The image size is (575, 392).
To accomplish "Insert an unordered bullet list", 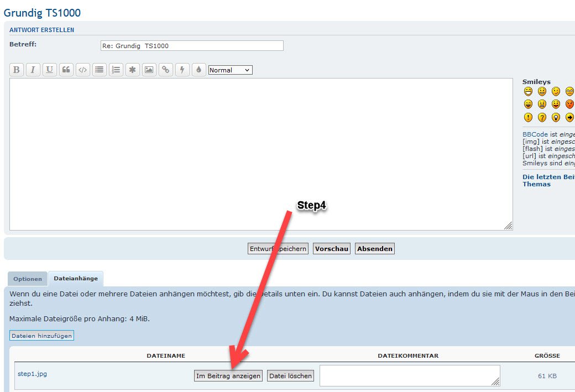I will [x=100, y=70].
